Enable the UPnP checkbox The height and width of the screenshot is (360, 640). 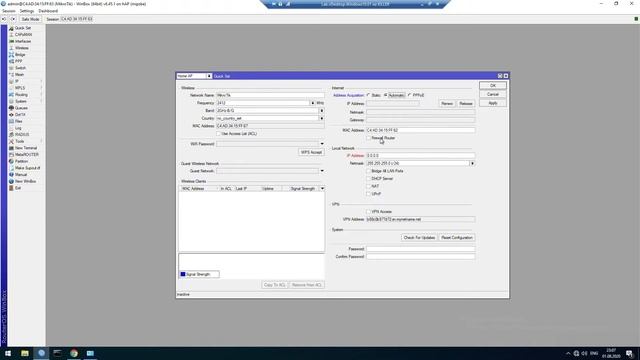click(x=369, y=194)
